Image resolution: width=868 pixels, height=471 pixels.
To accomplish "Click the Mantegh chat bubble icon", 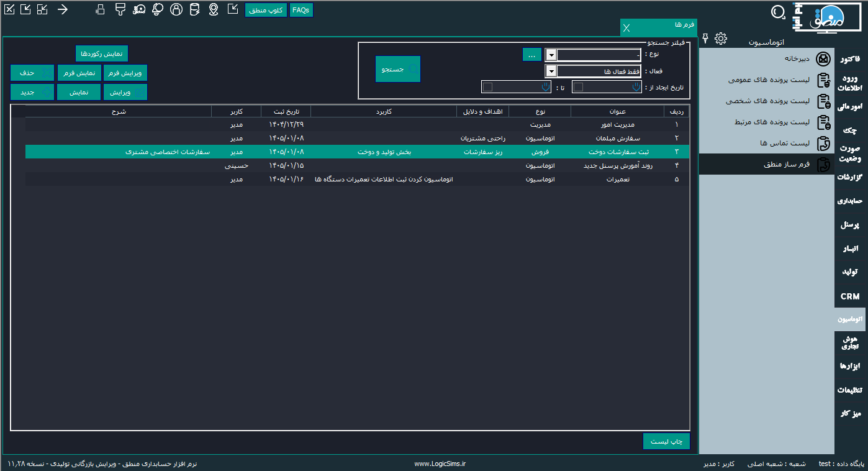I will 139,9.
